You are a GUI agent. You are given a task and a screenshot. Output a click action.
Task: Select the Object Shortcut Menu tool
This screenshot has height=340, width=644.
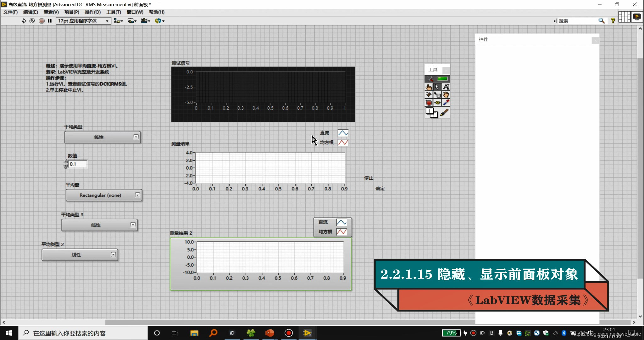click(x=437, y=95)
